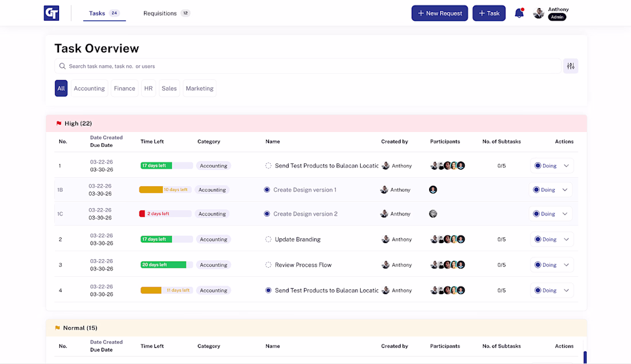Click the task search input field

pos(308,66)
